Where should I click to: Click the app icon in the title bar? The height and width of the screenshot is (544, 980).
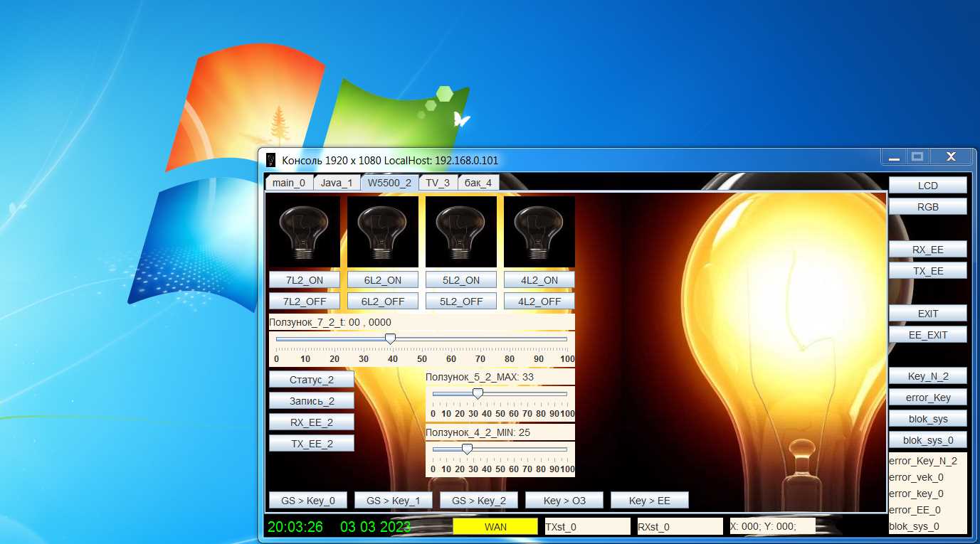[270, 160]
